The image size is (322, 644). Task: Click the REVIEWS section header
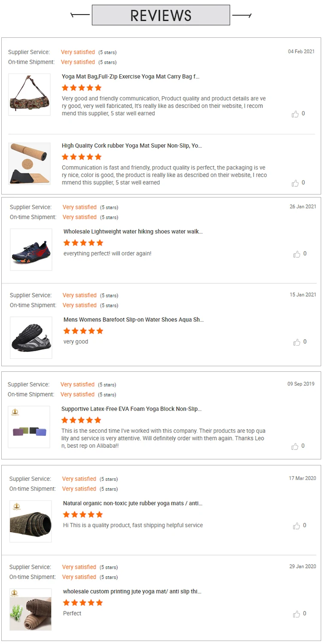point(161,15)
